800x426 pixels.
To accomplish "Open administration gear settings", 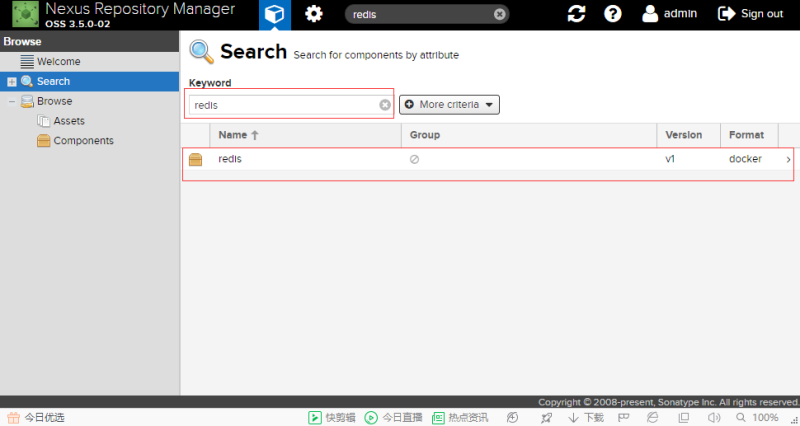I will click(x=314, y=14).
